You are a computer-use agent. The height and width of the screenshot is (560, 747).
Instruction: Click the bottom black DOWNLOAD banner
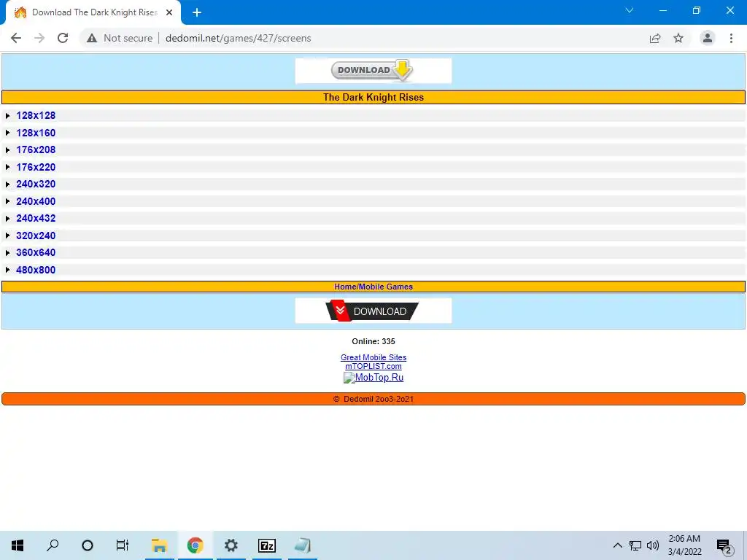coord(373,311)
